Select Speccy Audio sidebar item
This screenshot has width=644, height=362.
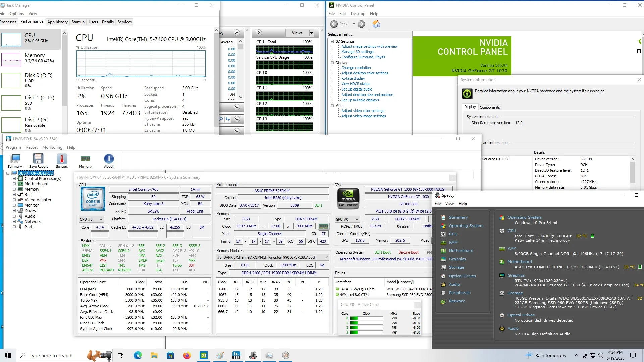coord(454,284)
